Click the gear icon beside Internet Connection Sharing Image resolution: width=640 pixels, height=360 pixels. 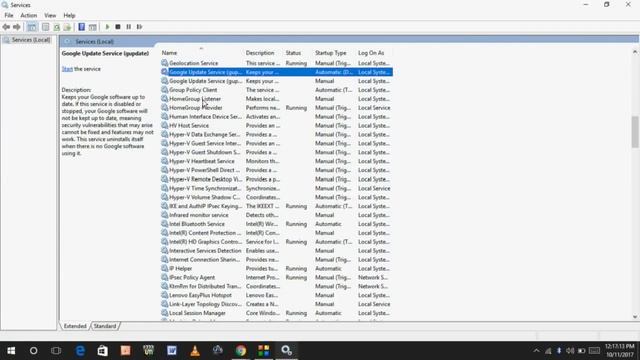click(164, 260)
